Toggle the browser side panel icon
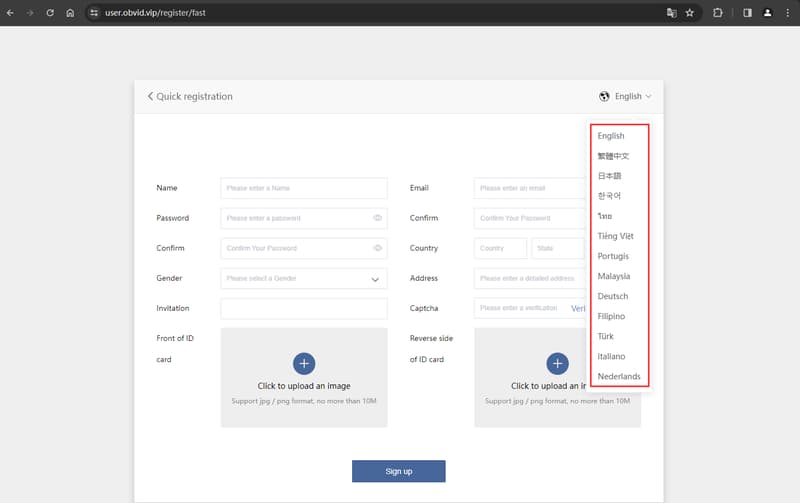 (747, 13)
